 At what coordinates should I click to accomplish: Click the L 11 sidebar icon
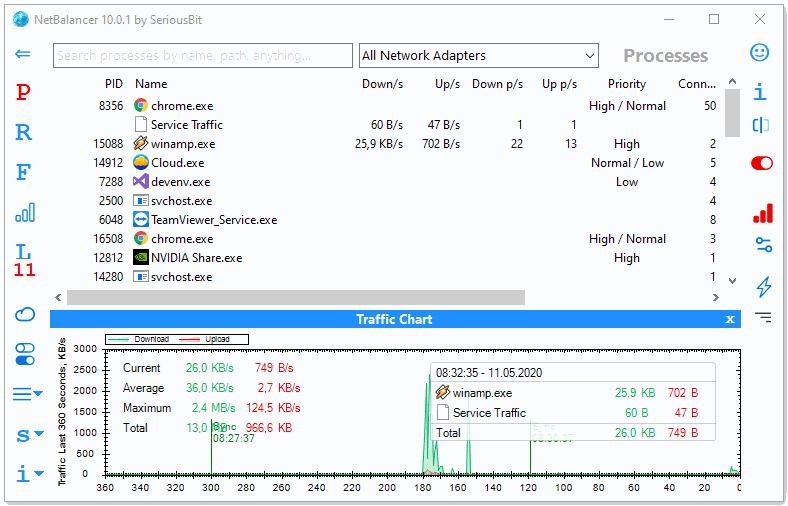click(24, 260)
